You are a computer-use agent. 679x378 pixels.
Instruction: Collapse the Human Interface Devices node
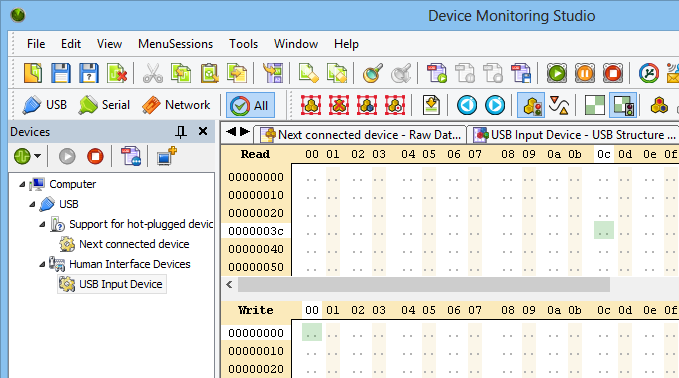(x=42, y=264)
